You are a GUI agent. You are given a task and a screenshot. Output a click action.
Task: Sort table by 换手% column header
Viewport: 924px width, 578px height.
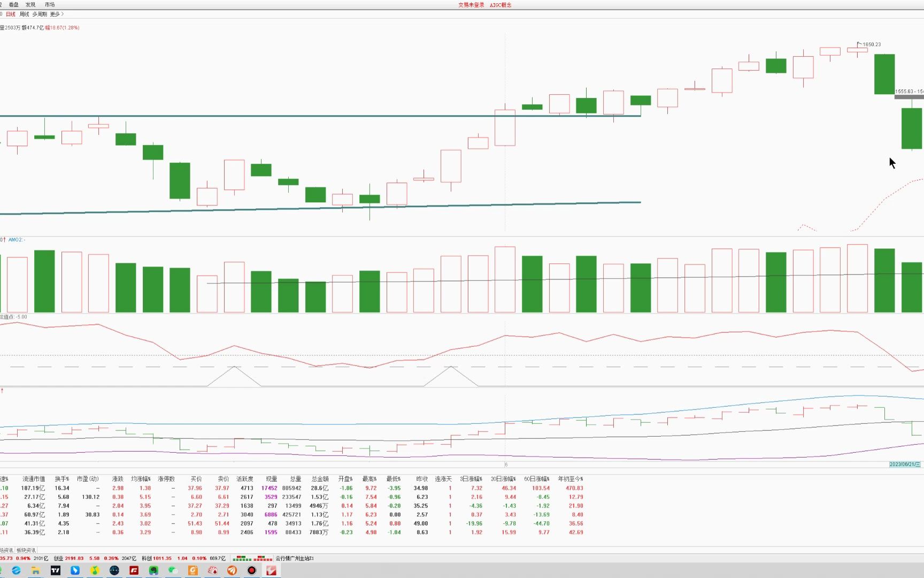click(62, 479)
